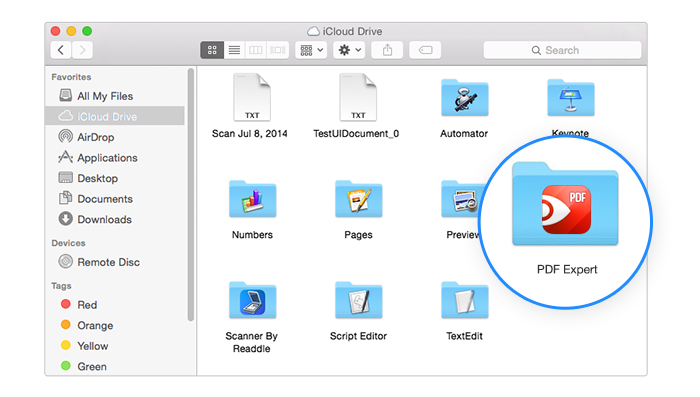Select All My Files in sidebar
This screenshot has height=397, width=700.
pos(115,96)
